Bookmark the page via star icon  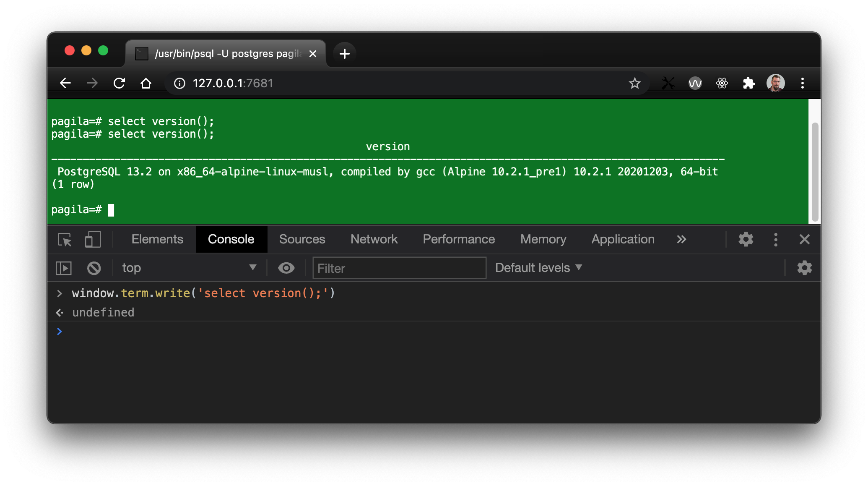click(635, 83)
